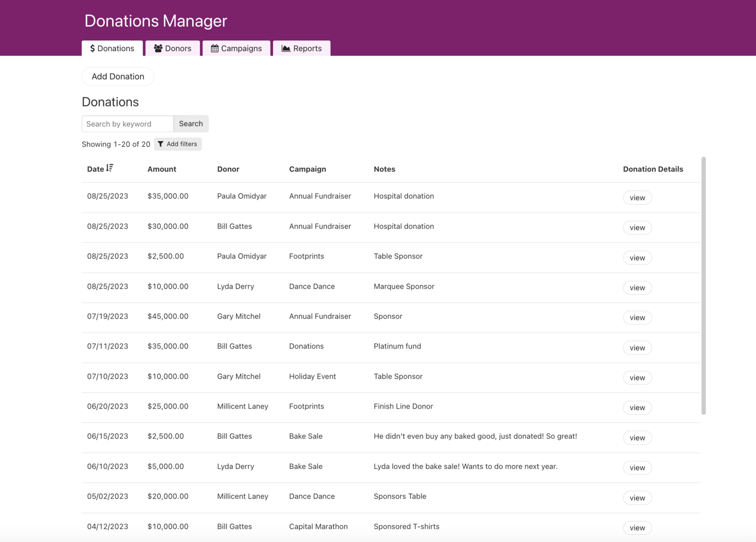The width and height of the screenshot is (756, 542).
Task: Click the Date column sort icon
Action: coord(110,168)
